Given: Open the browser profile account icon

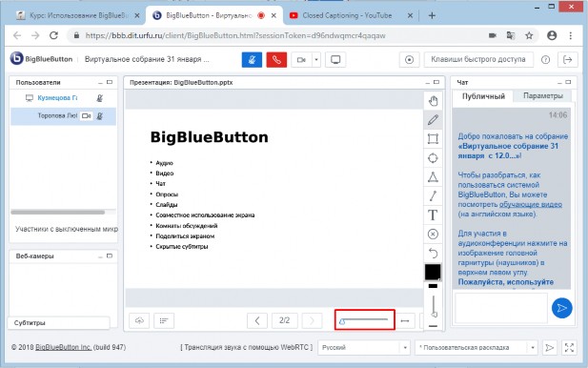Looking at the screenshot, I should click(x=552, y=35).
